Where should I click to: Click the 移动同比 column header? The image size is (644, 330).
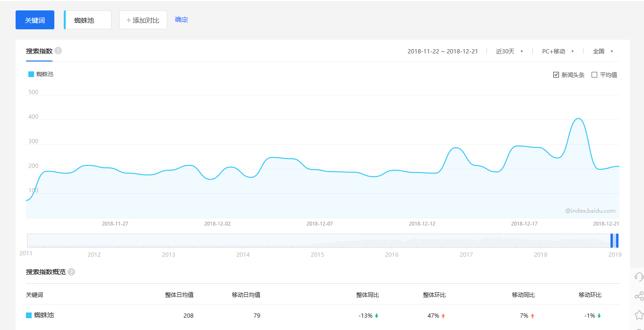(524, 295)
